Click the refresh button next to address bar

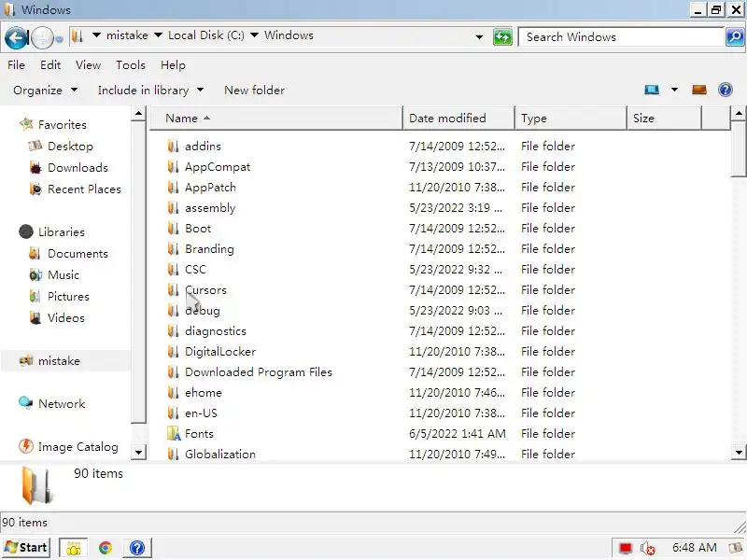click(502, 36)
